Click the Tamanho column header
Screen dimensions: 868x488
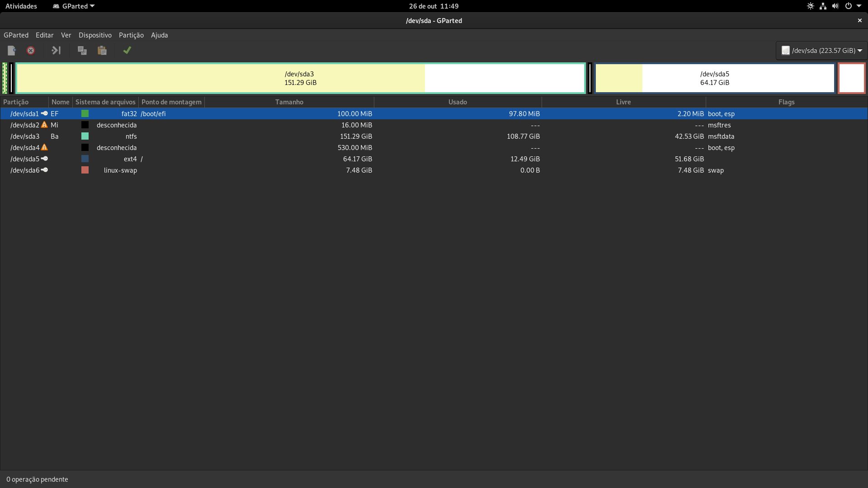[289, 102]
